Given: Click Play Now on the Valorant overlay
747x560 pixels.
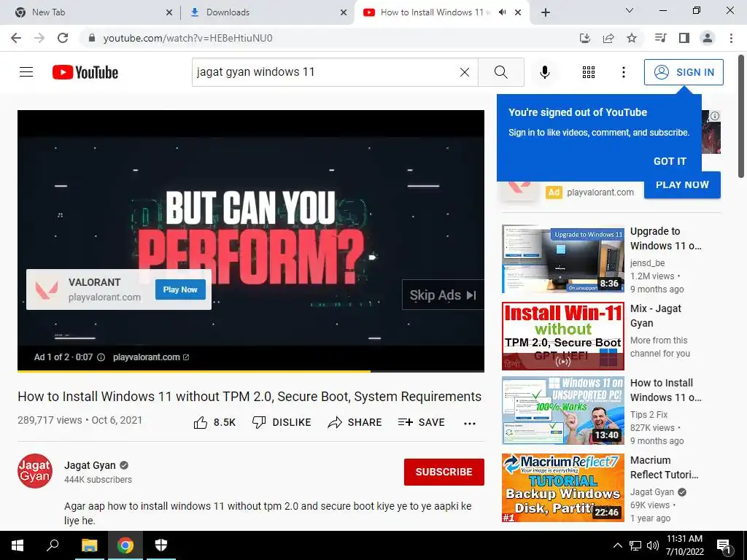Looking at the screenshot, I should coord(180,289).
